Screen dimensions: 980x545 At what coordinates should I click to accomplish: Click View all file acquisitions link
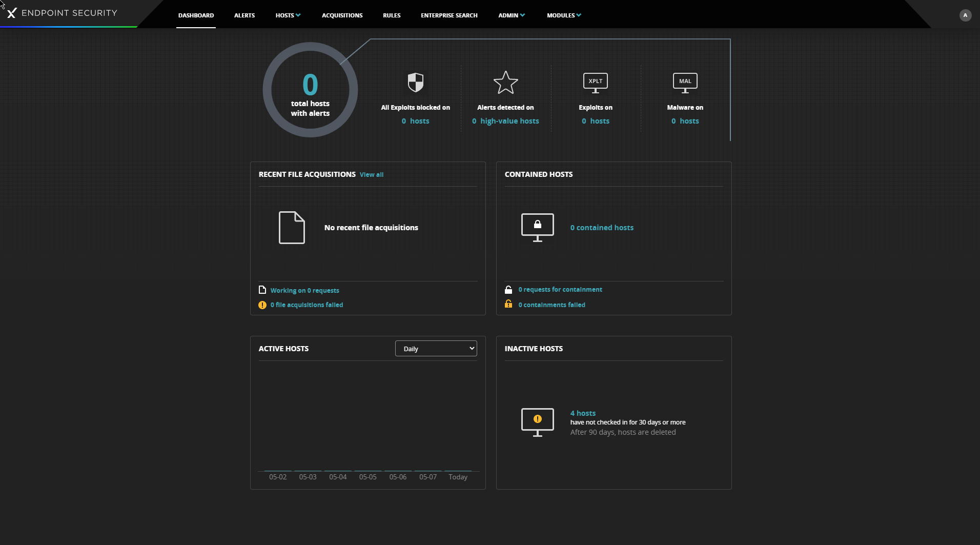[371, 175]
